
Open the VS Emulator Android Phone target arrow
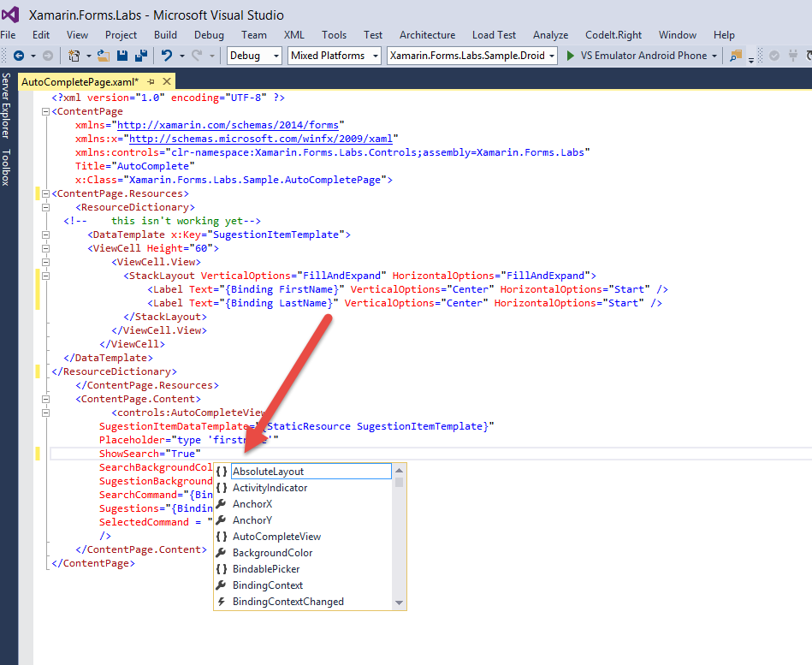point(714,56)
